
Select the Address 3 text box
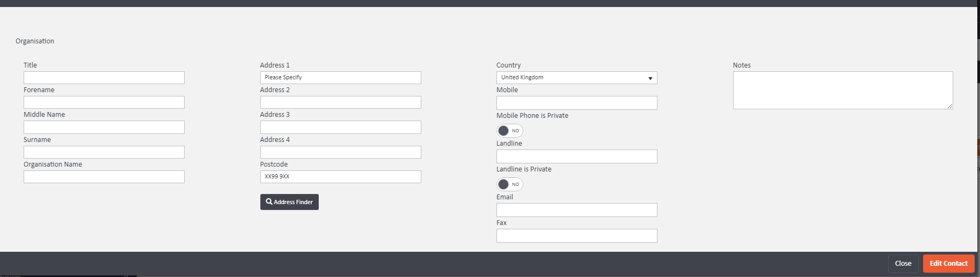(x=340, y=128)
